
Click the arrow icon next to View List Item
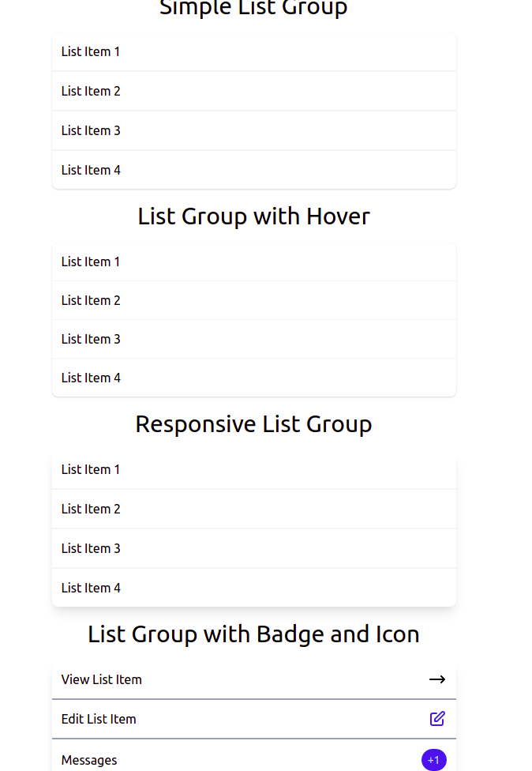tap(436, 679)
